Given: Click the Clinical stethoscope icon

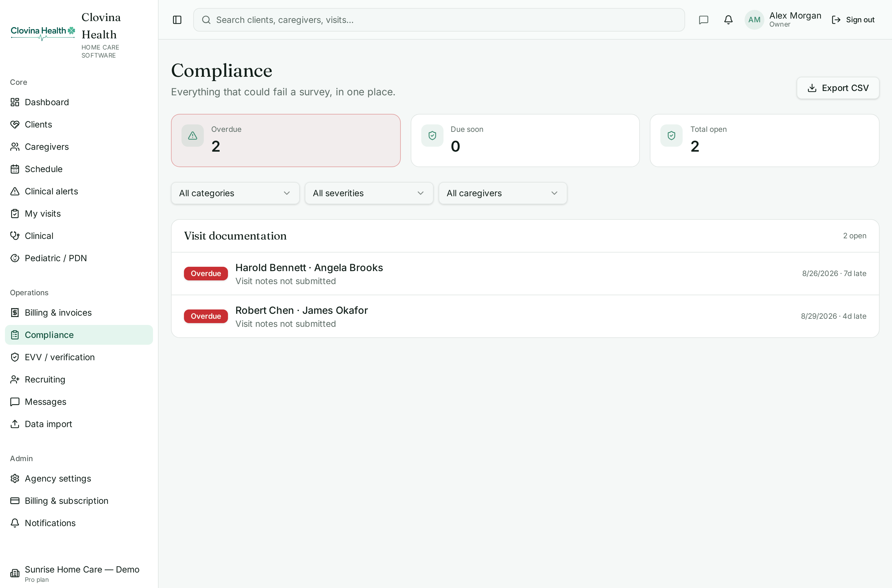Looking at the screenshot, I should tap(15, 236).
